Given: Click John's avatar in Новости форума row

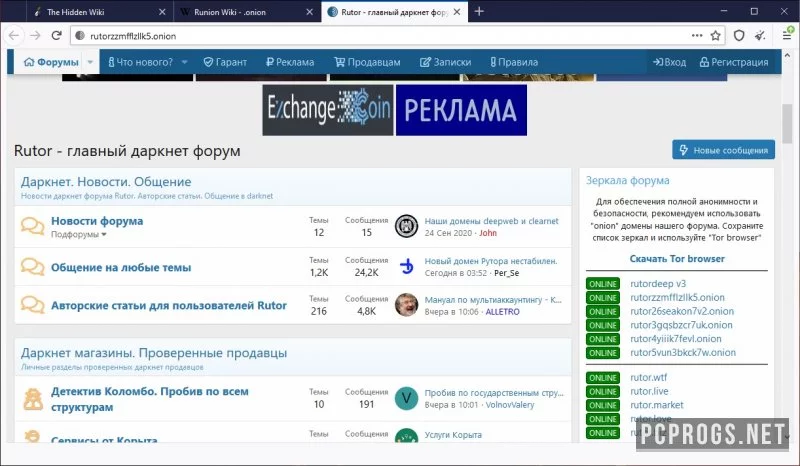Looking at the screenshot, I should coord(407,226).
